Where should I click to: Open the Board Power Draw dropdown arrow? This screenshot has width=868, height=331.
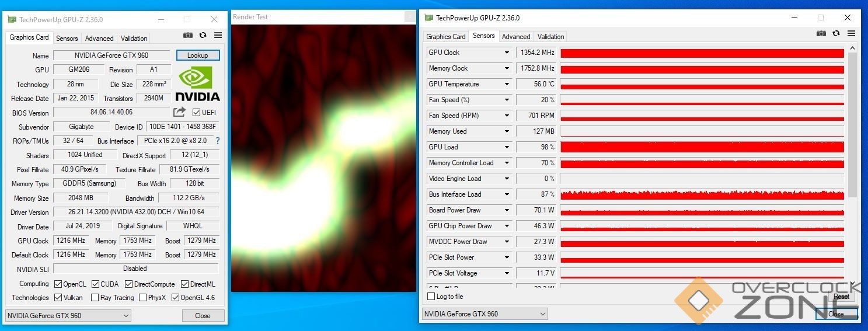coord(507,210)
